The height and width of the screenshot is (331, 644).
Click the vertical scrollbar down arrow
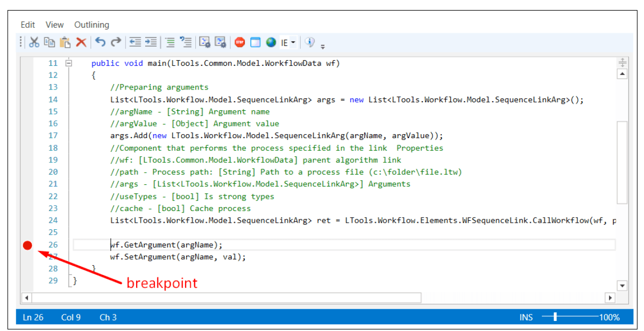[622, 285]
